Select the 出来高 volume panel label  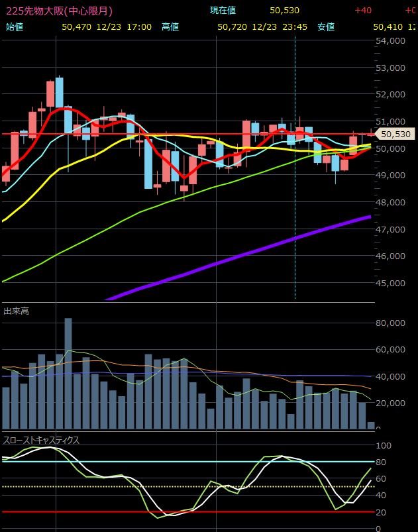(16, 311)
